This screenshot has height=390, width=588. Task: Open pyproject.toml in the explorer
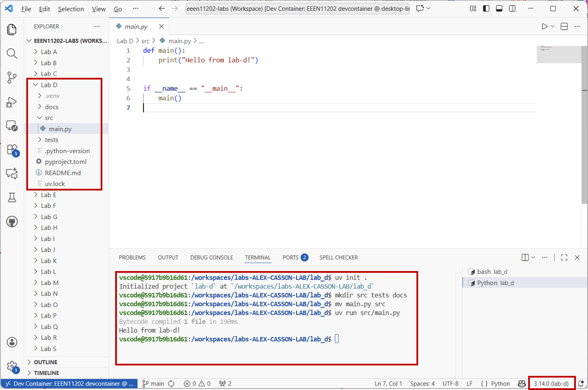point(65,162)
